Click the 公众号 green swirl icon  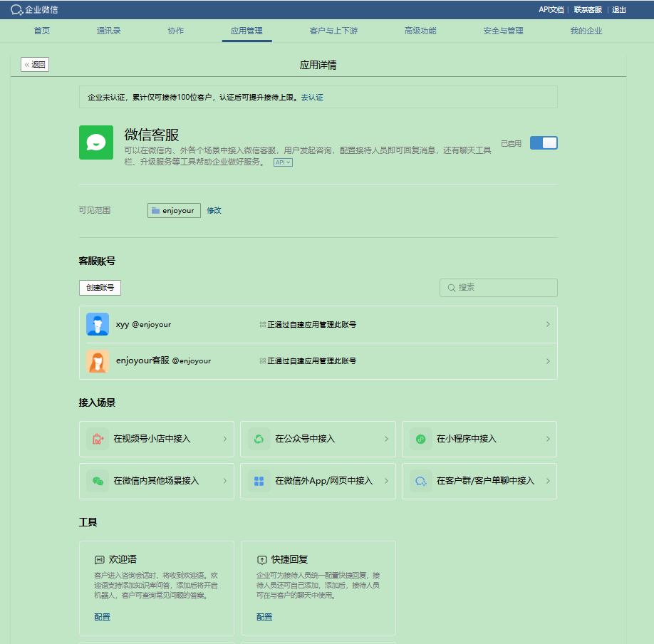coord(259,439)
